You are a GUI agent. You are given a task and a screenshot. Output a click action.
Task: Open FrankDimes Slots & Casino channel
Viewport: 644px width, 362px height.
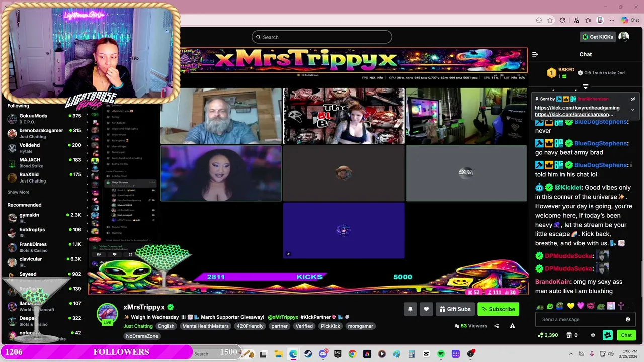pyautogui.click(x=44, y=247)
